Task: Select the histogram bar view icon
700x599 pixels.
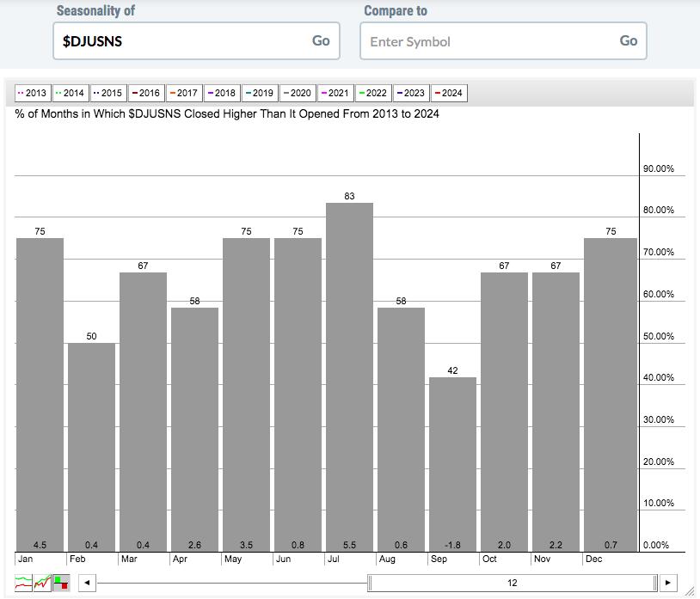Action: [x=61, y=583]
